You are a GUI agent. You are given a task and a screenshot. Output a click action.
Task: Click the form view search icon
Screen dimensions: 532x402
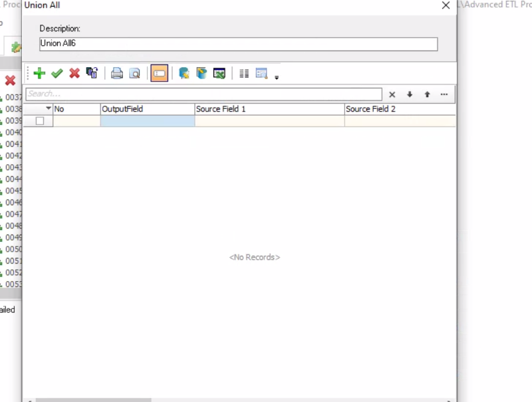(x=261, y=73)
